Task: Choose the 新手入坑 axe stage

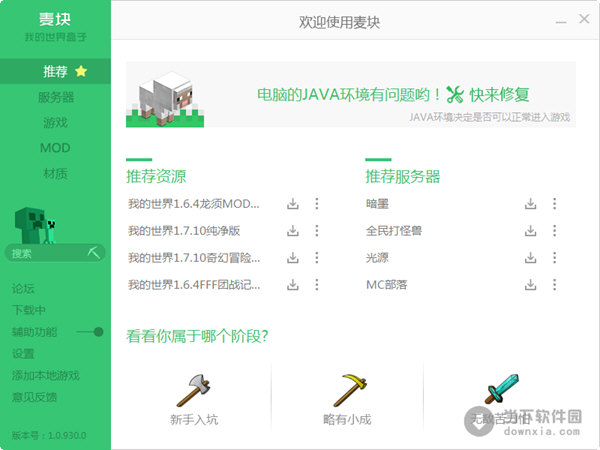Action: (x=194, y=400)
